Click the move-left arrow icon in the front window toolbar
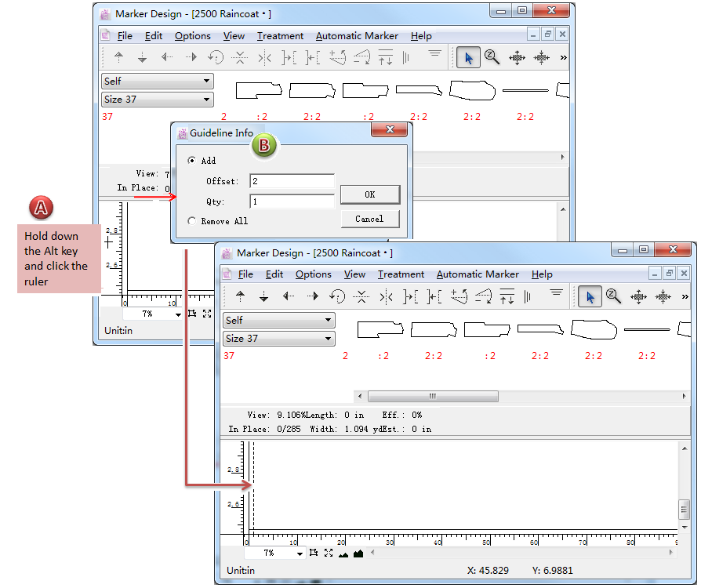Image resolution: width=701 pixels, height=588 pixels. (x=289, y=296)
